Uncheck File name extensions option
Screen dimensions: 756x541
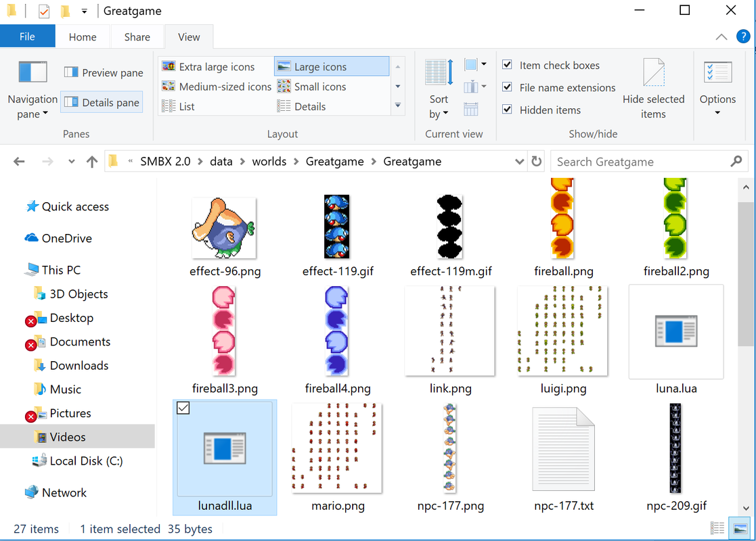(x=507, y=87)
